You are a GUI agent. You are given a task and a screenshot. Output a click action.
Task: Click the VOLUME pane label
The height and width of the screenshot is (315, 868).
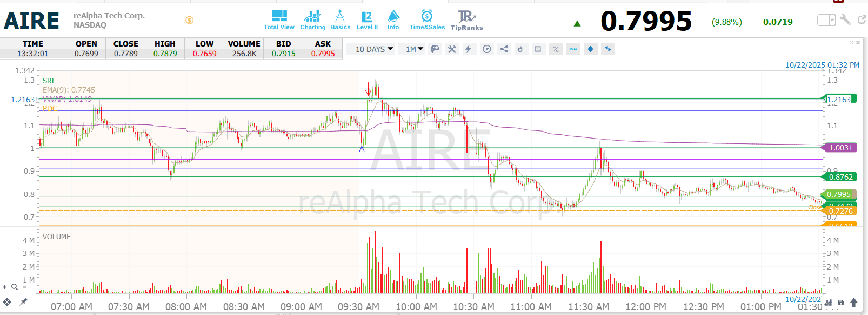coord(57,237)
